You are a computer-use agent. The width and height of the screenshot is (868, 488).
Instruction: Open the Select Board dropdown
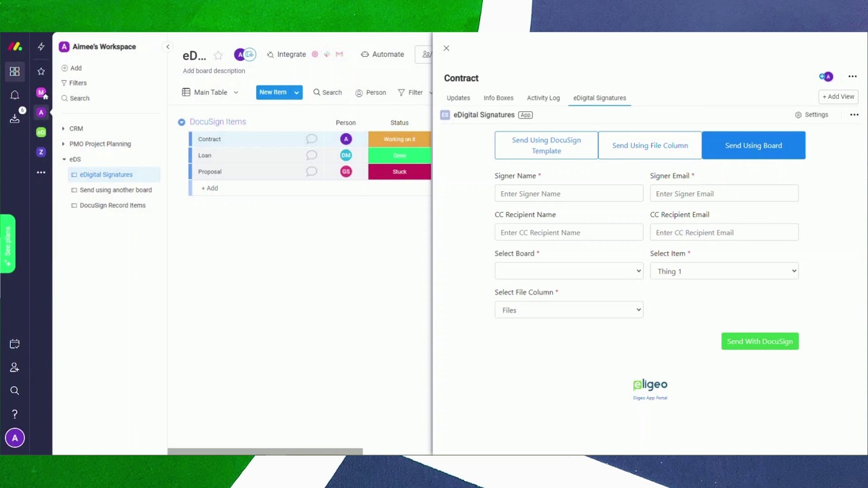[569, 271]
